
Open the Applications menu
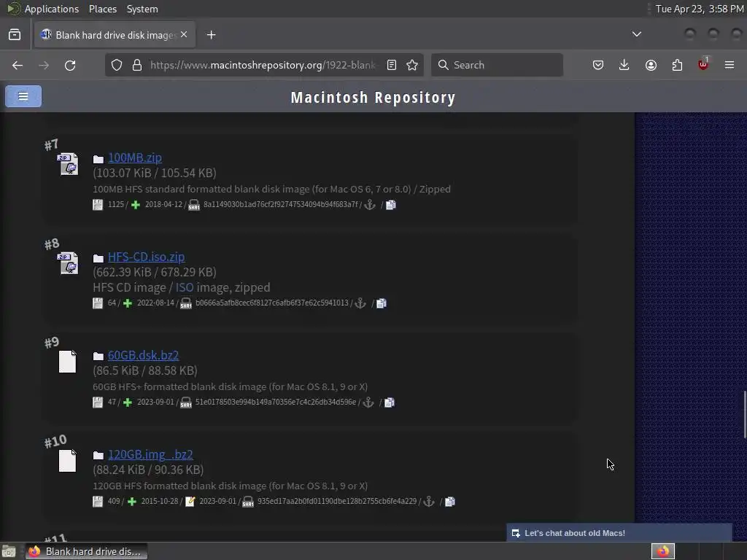[52, 9]
